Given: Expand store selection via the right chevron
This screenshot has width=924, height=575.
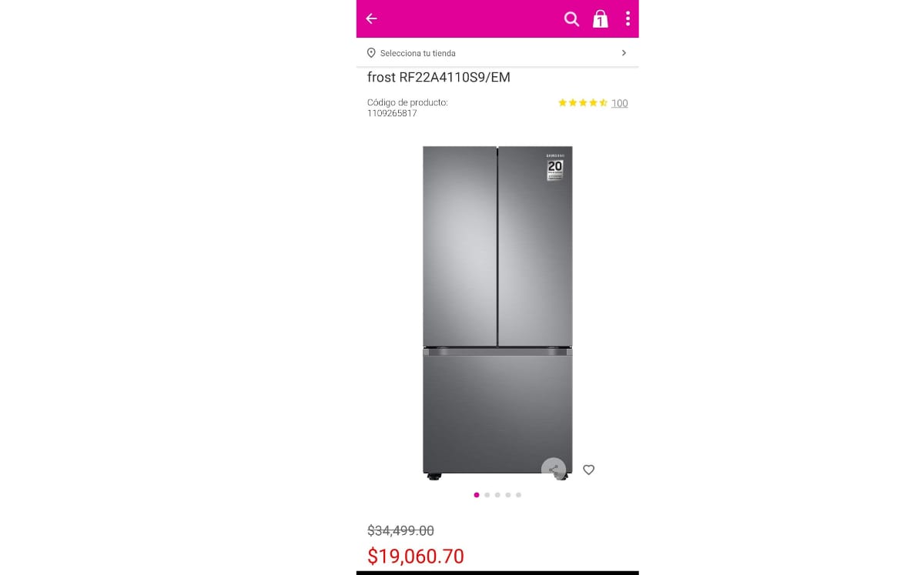Looking at the screenshot, I should pyautogui.click(x=624, y=53).
